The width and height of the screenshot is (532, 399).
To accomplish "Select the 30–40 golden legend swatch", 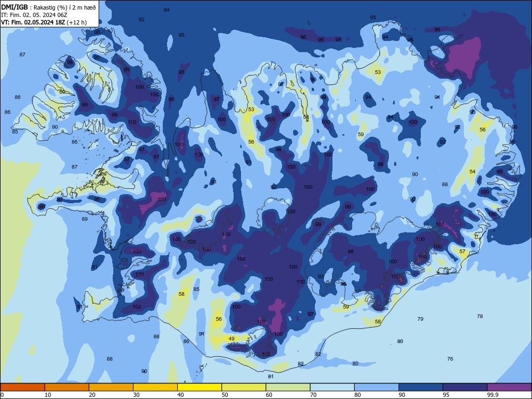I will (155, 387).
